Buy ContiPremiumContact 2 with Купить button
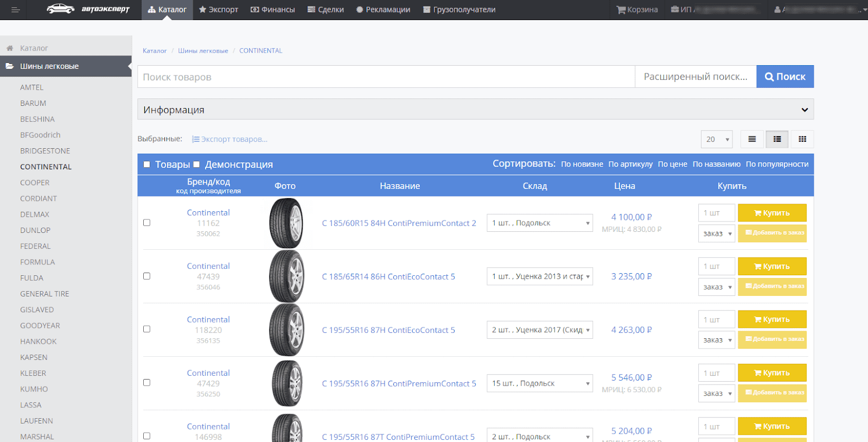This screenshot has width=868, height=442. click(x=772, y=213)
